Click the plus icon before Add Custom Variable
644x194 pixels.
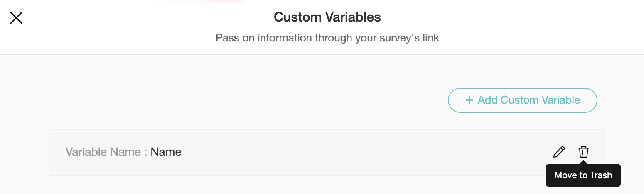pyautogui.click(x=469, y=100)
